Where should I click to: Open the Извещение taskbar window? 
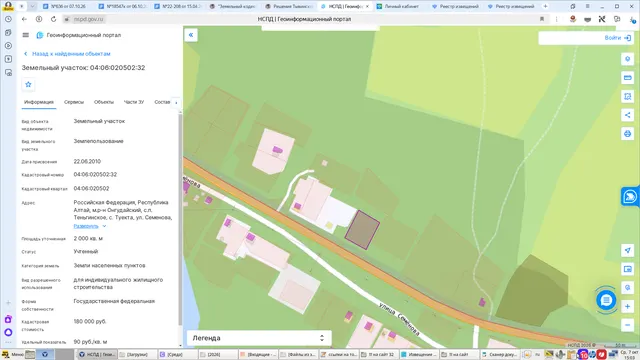coord(419,354)
